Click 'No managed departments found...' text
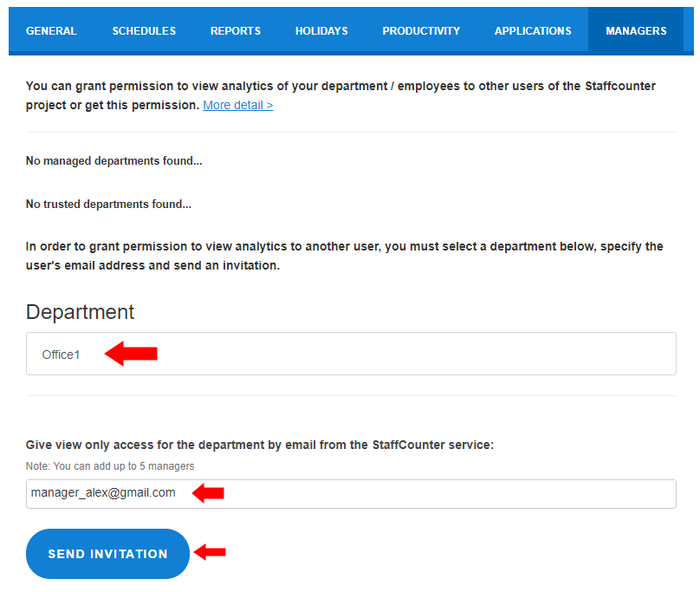This screenshot has height=592, width=700. tap(113, 161)
